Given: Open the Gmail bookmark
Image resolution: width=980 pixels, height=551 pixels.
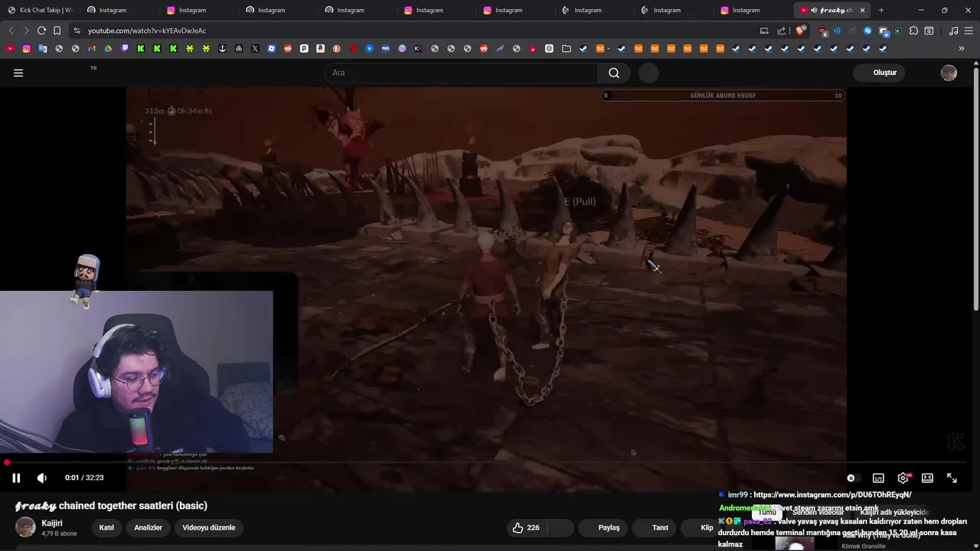Looking at the screenshot, I should click(91, 48).
